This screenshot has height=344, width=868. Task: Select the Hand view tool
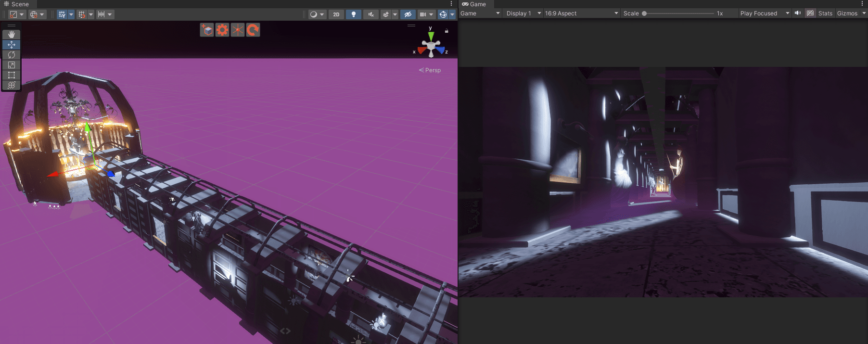tap(12, 35)
